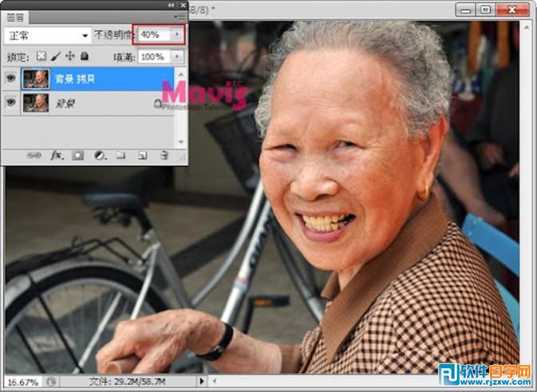Switch to the 图层 tab
Screen dimensions: 537x392
(15, 18)
